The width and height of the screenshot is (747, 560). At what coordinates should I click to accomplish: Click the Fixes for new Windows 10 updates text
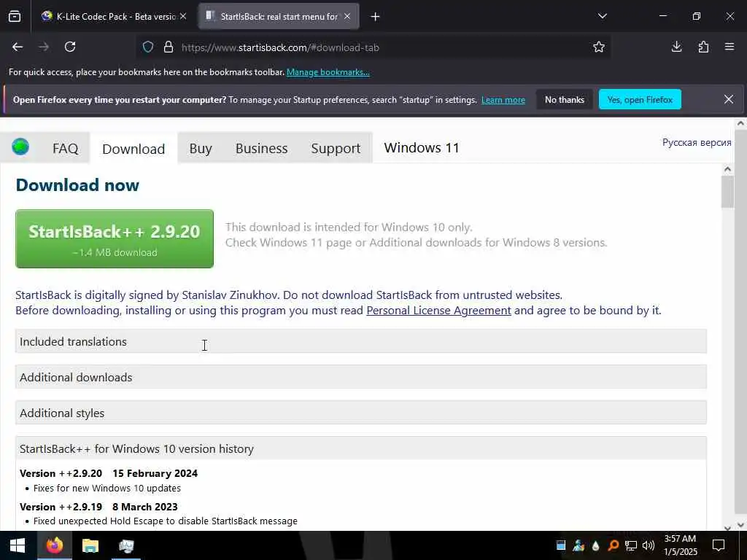tap(107, 488)
